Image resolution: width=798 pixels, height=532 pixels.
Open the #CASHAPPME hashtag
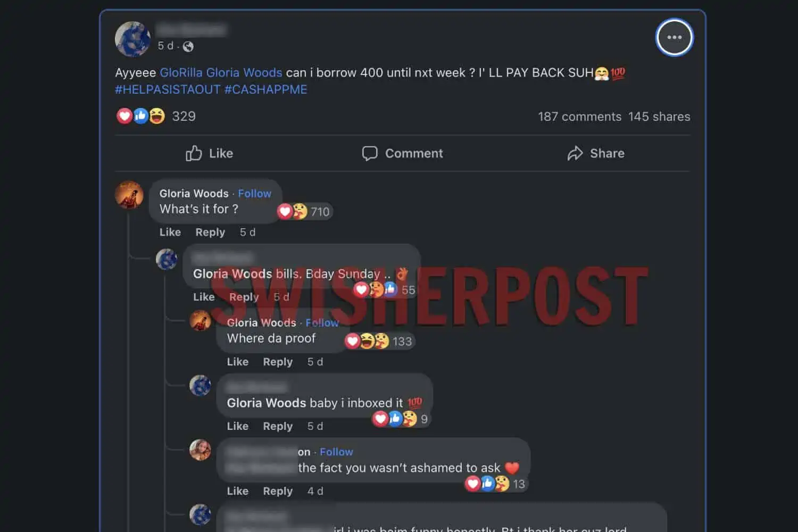[x=265, y=89]
